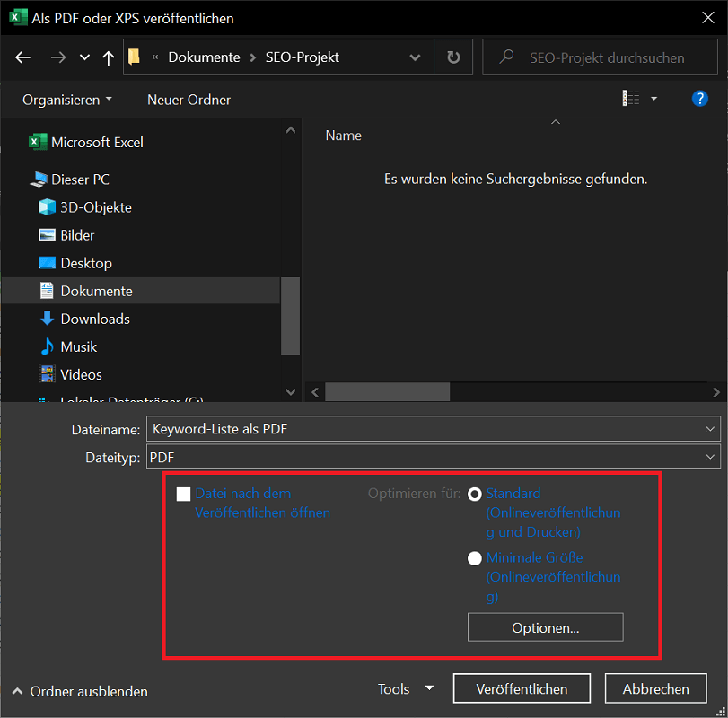Close the Als PDF oder XPS dialog
728x718 pixels.
click(x=707, y=18)
